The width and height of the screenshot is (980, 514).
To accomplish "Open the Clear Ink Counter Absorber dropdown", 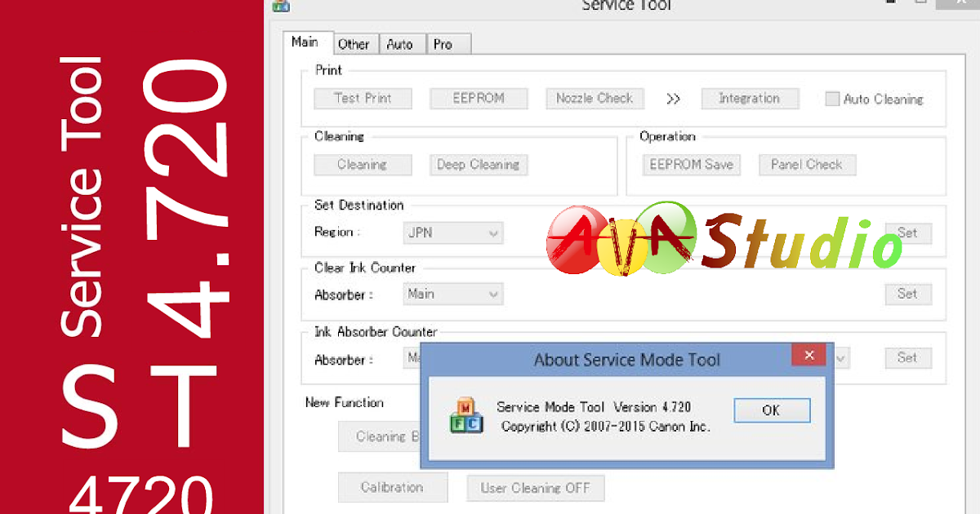I will click(453, 294).
